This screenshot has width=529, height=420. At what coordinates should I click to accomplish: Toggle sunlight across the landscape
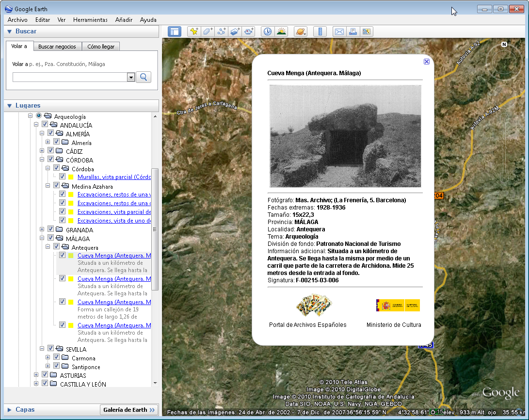click(281, 32)
